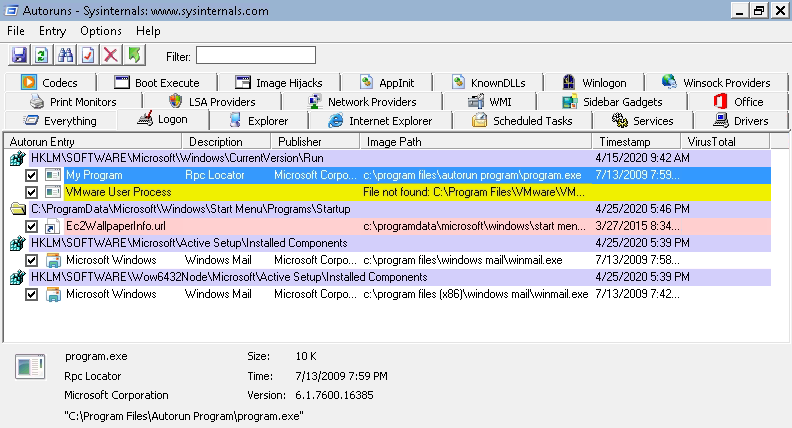This screenshot has width=792, height=428.
Task: Click the Refresh toolbar icon
Action: coord(42,55)
